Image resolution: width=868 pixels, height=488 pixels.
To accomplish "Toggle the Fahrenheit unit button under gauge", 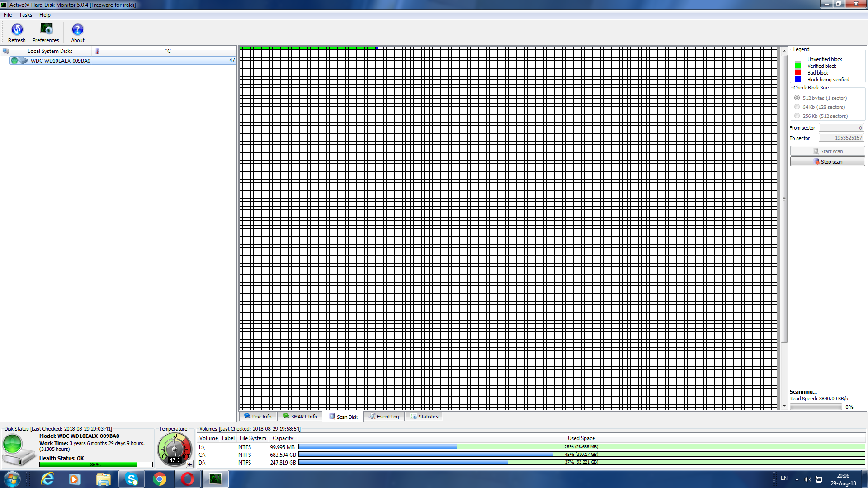I will [x=189, y=464].
